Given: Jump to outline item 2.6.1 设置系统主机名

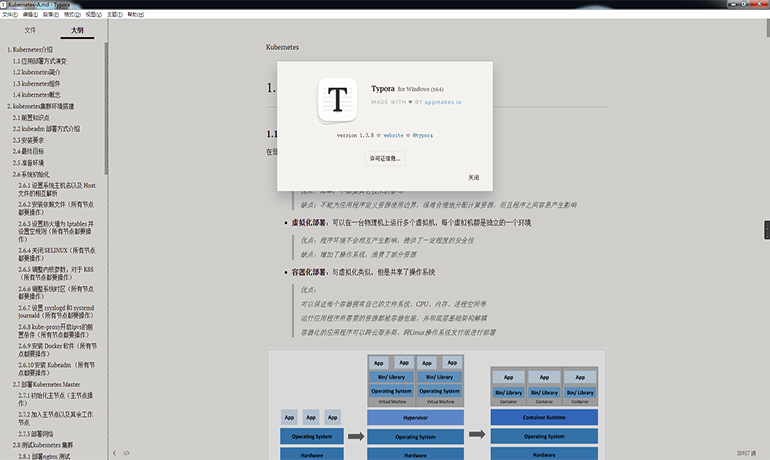Looking at the screenshot, I should [x=57, y=189].
